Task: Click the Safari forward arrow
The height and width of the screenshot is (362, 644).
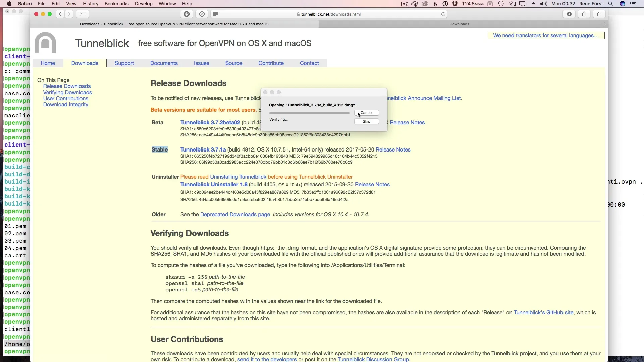Action: click(x=69, y=14)
